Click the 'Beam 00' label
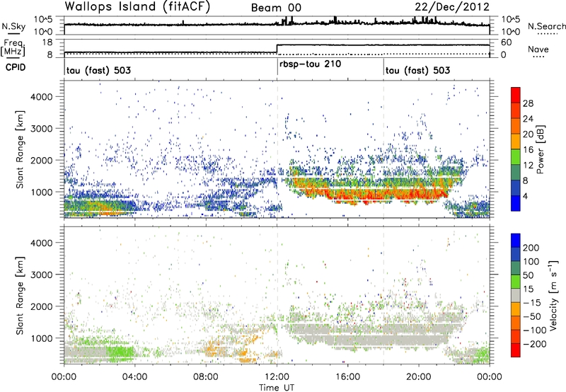The height and width of the screenshot is (392, 566). coord(276,8)
